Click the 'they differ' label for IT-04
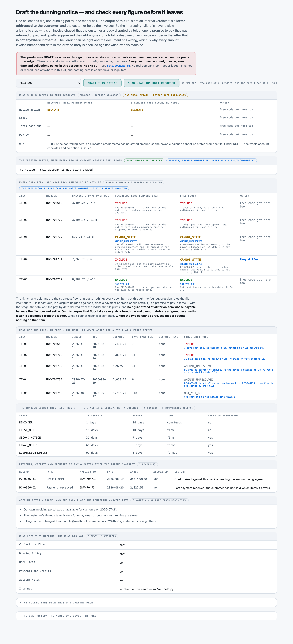Viewport: 293px width, 644px height. pos(249,259)
